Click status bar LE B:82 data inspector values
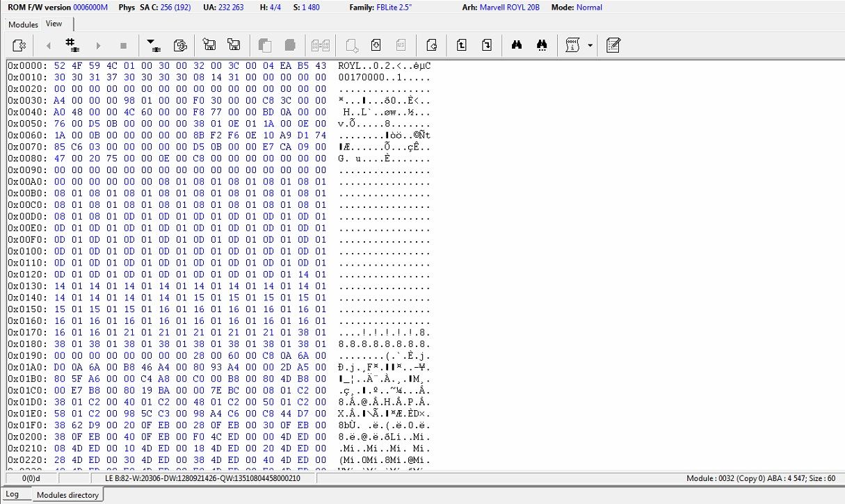 point(202,478)
